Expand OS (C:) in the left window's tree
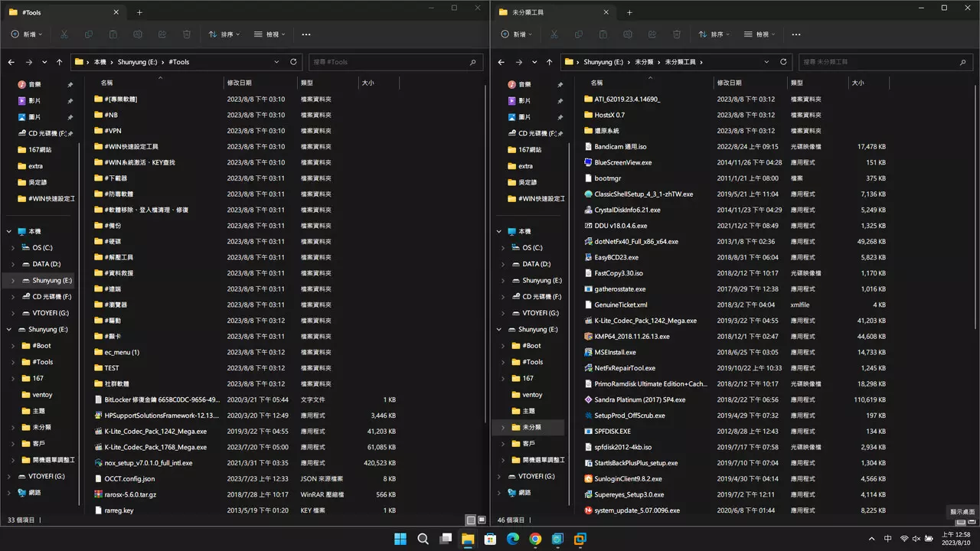The width and height of the screenshot is (980, 551). (13, 248)
